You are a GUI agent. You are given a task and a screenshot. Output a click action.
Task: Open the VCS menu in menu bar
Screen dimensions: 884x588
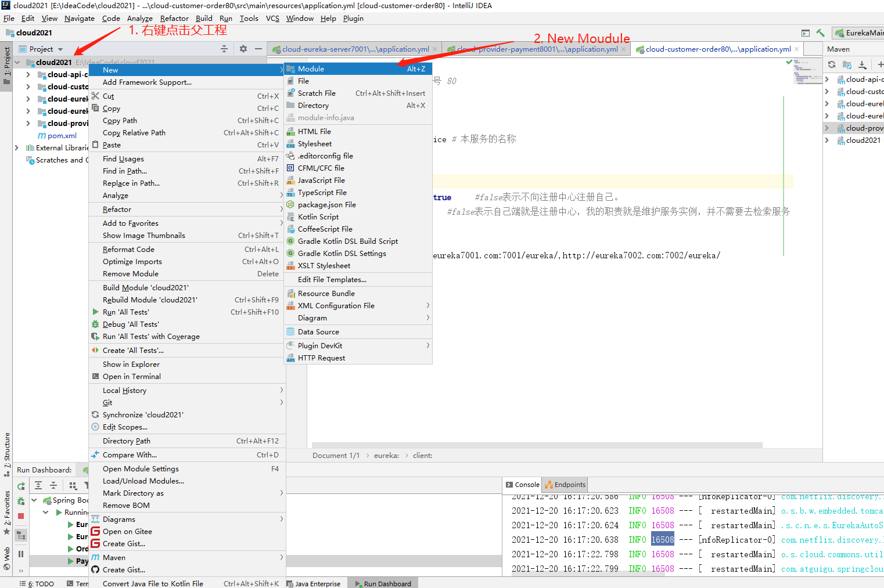coord(272,19)
